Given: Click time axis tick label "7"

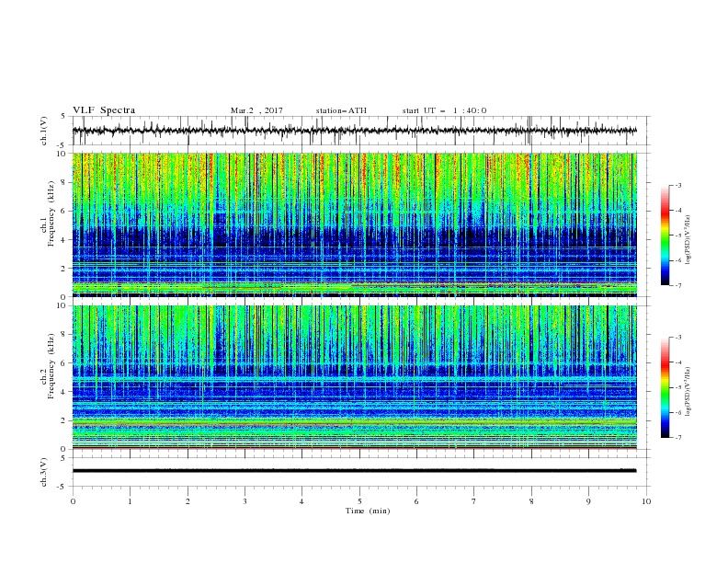Looking at the screenshot, I should coord(474,501).
